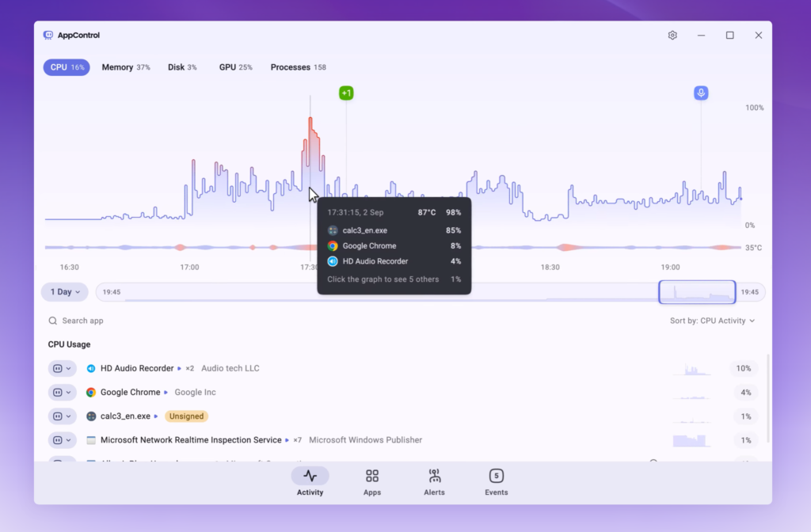Click the timeline range selector handle
The height and width of the screenshot is (532, 811).
[x=697, y=292]
